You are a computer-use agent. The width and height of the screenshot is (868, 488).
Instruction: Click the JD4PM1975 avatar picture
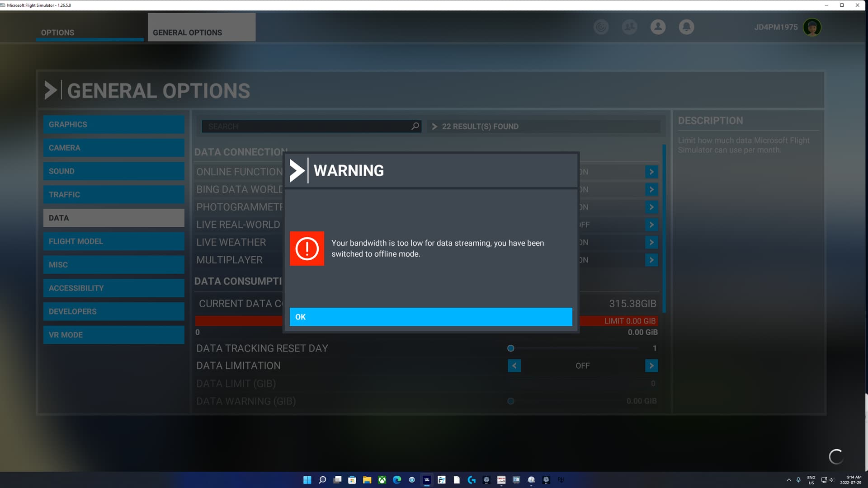[812, 27]
